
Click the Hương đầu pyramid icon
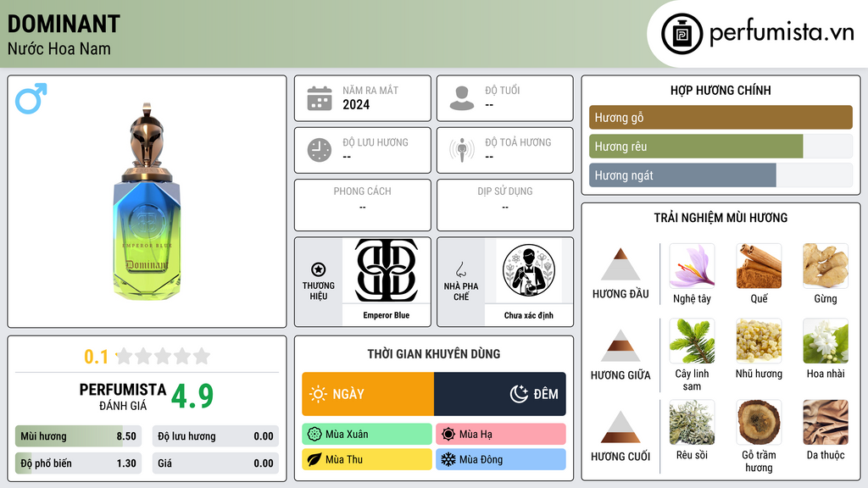620,264
